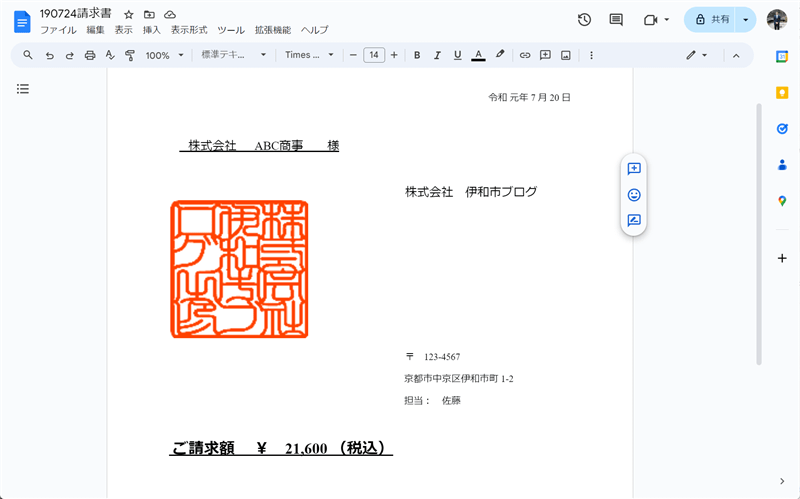Insert an image from the toolbar

click(565, 55)
